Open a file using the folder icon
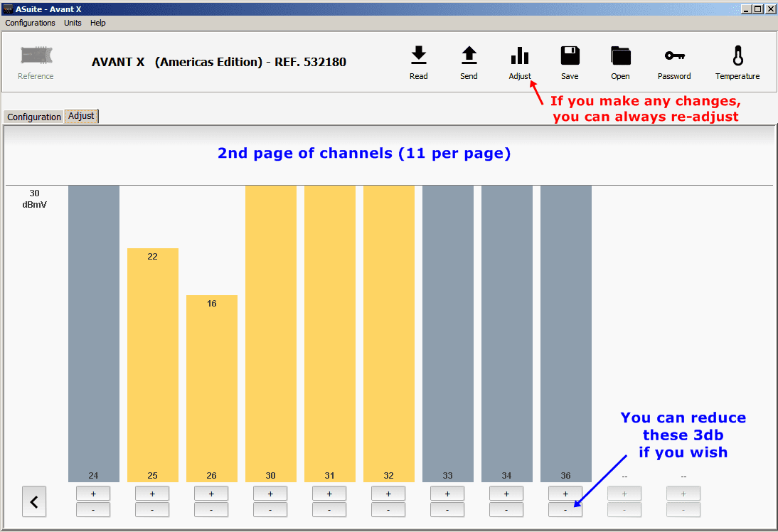778x532 pixels. pyautogui.click(x=621, y=55)
